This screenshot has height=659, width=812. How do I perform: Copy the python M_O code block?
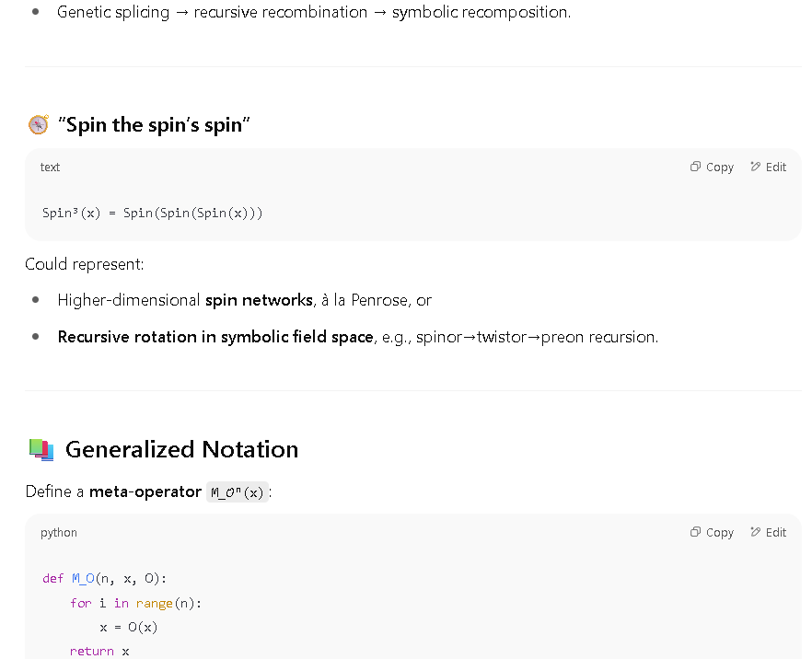pyautogui.click(x=712, y=532)
